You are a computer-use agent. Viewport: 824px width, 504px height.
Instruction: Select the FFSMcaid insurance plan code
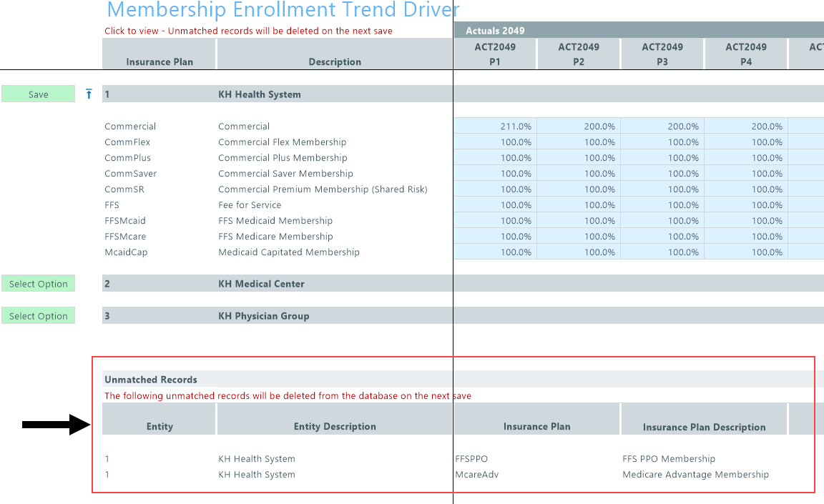pos(125,220)
